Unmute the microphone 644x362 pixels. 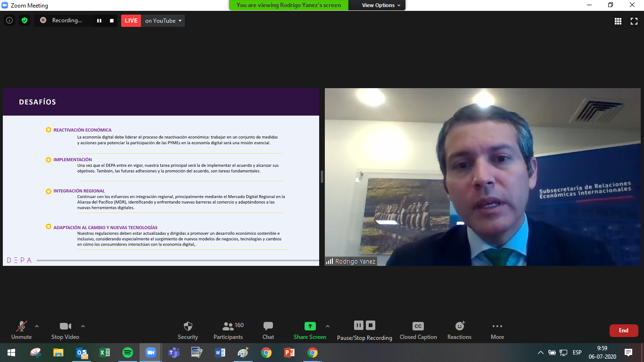(21, 330)
